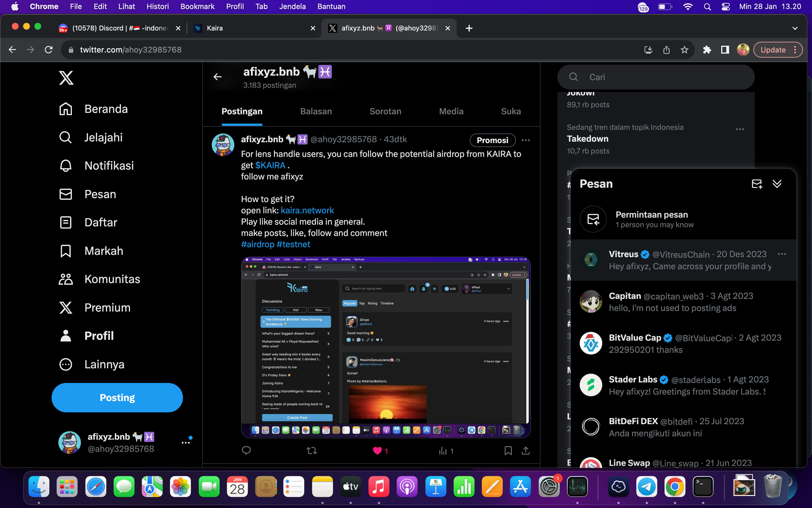Collapse the Pesan messages drawer
812x508 pixels.
[x=777, y=184]
